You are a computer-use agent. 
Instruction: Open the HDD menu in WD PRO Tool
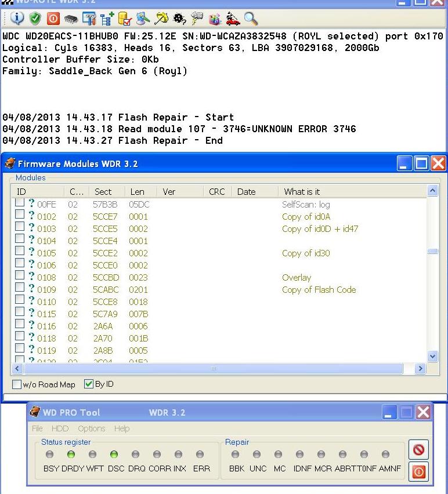pos(60,428)
